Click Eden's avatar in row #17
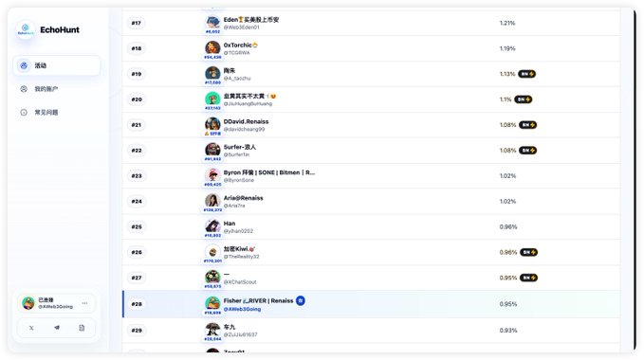 coord(212,22)
